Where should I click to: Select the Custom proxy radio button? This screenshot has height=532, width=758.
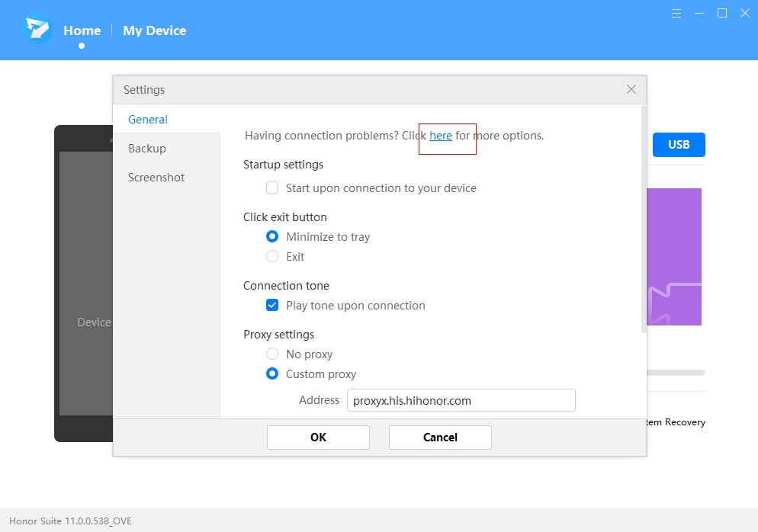[x=272, y=374]
